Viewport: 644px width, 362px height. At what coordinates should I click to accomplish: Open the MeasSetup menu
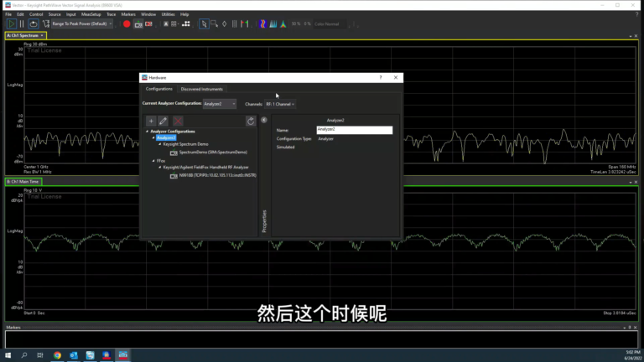click(91, 14)
